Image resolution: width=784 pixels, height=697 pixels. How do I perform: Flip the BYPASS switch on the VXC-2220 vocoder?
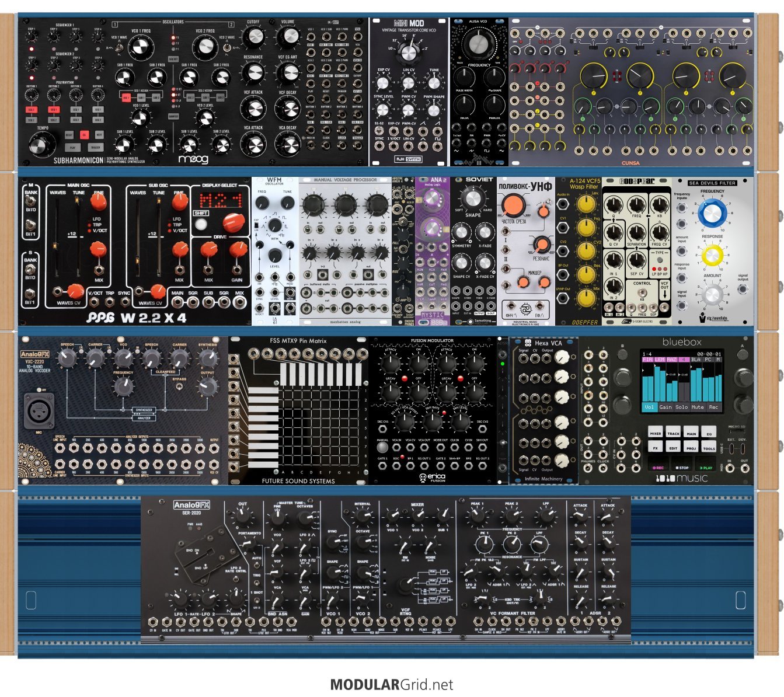(179, 388)
